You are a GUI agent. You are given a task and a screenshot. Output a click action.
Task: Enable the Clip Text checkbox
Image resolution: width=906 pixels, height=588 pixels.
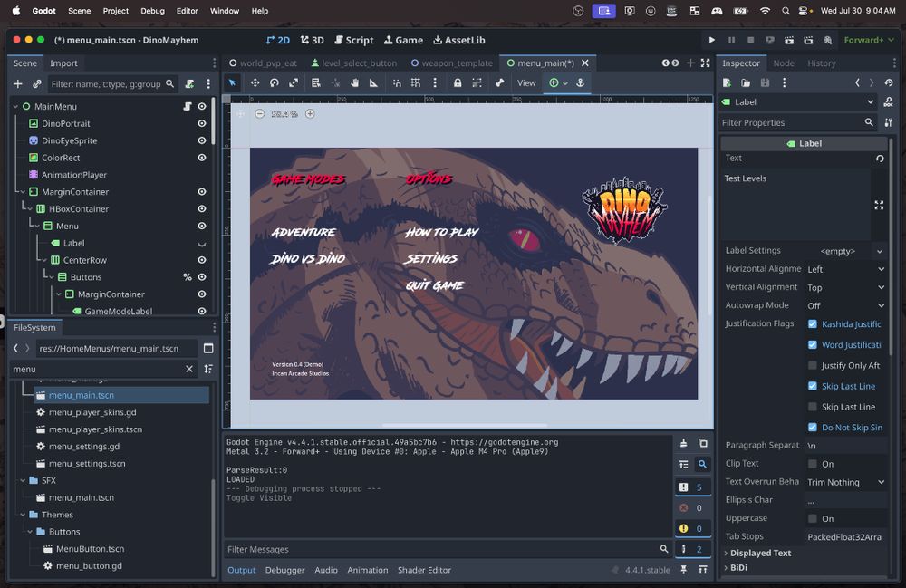pyautogui.click(x=813, y=464)
